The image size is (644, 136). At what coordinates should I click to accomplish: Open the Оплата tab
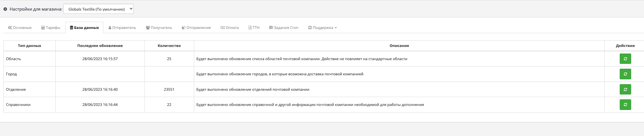tap(230, 28)
